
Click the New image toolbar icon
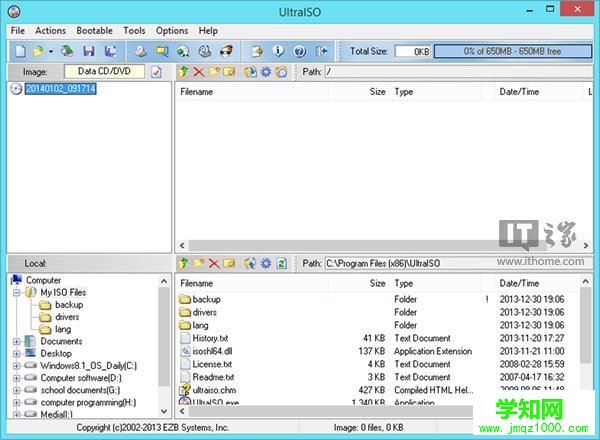pyautogui.click(x=20, y=51)
